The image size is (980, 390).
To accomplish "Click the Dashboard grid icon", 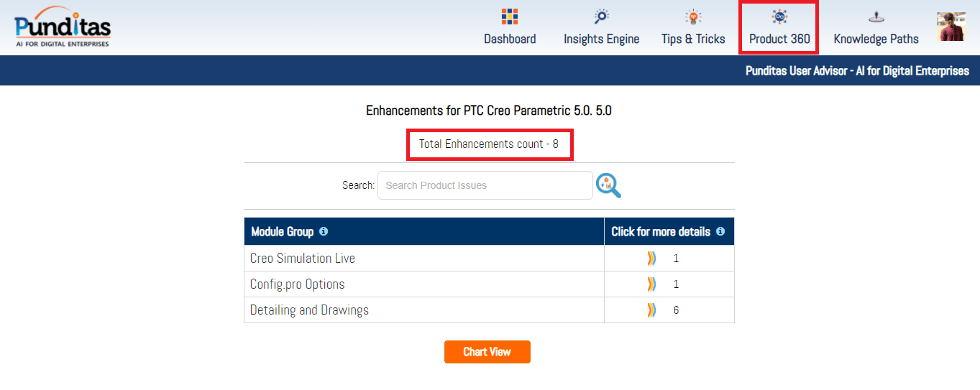I will (x=510, y=17).
